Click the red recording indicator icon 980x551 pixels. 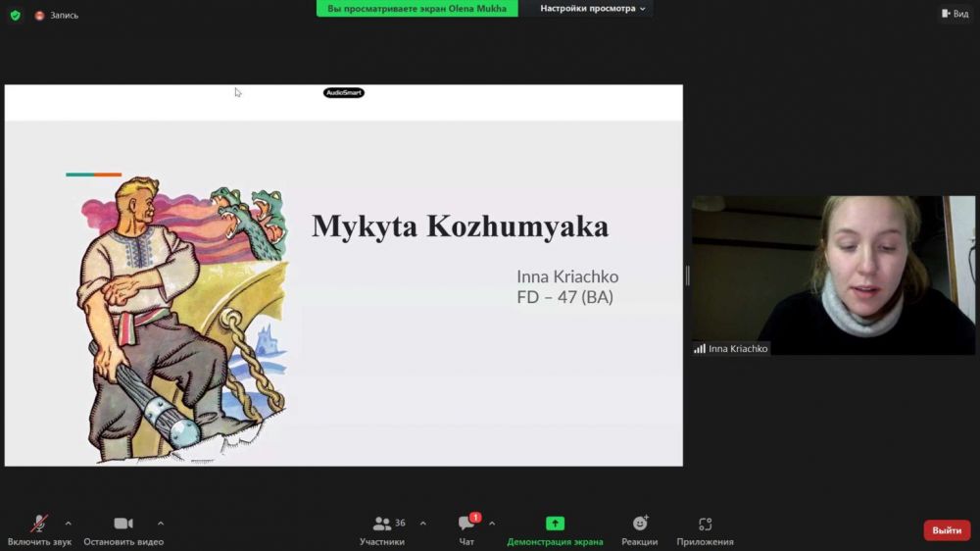tap(40, 16)
